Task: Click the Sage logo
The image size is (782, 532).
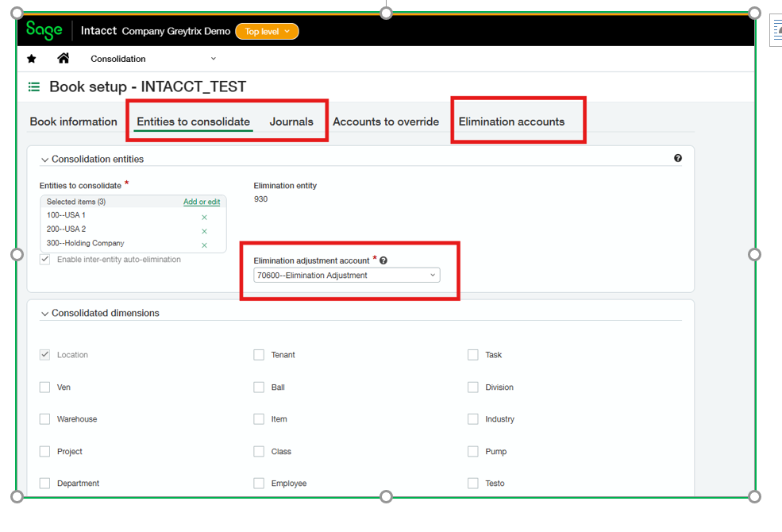Action: (44, 30)
